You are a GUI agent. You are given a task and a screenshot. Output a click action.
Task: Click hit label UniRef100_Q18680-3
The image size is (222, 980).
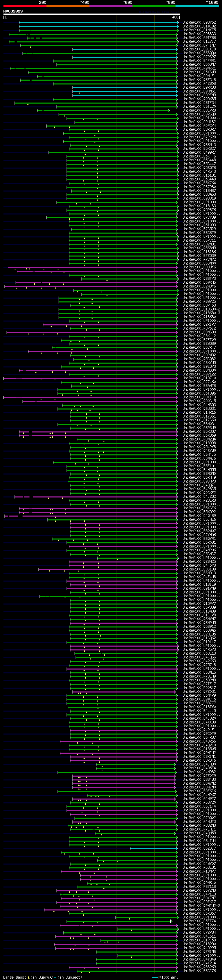pos(201,313)
